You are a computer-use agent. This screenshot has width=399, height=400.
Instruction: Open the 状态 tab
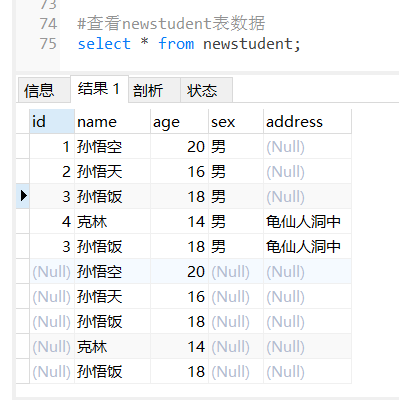(x=206, y=90)
